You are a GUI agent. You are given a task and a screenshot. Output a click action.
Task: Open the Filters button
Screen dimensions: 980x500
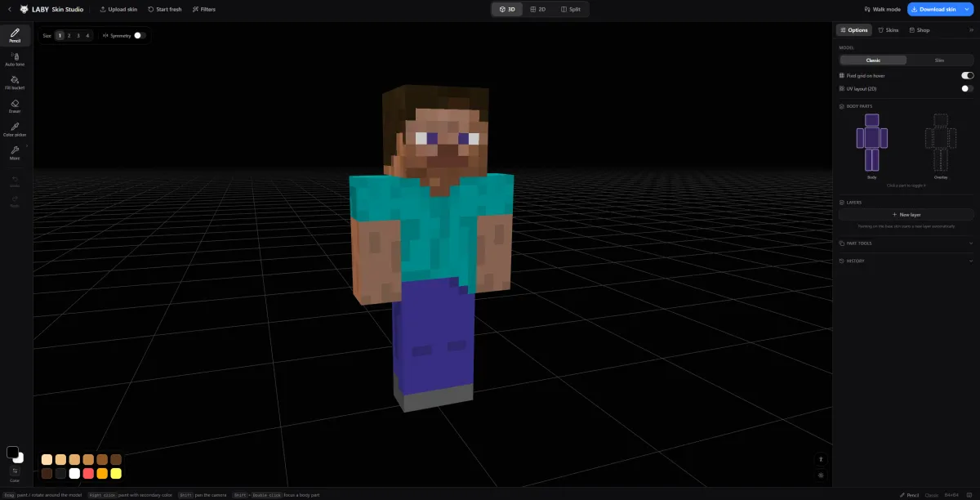pos(204,9)
